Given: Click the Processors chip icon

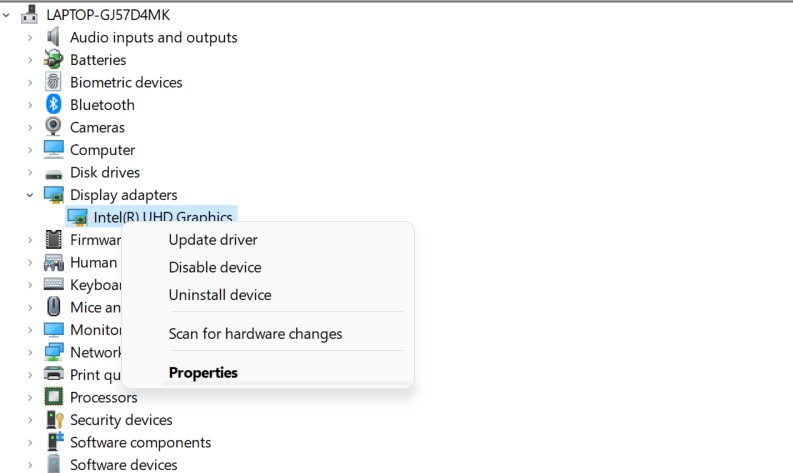Looking at the screenshot, I should [x=54, y=398].
